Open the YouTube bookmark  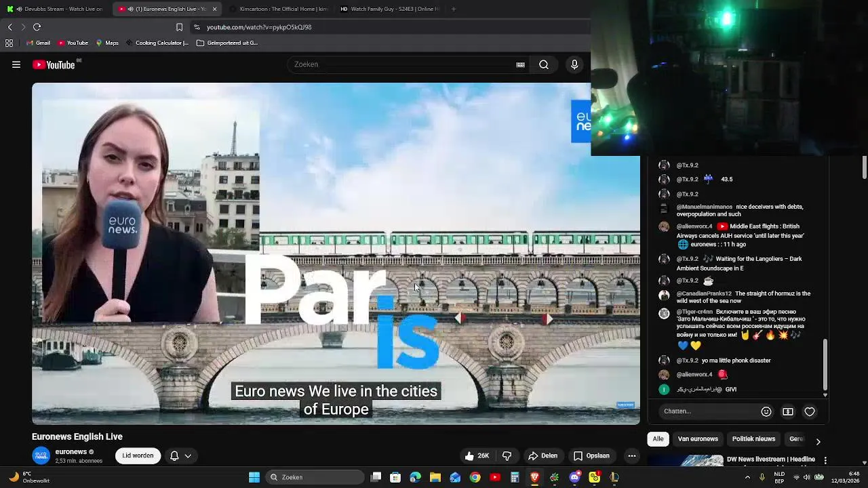[x=73, y=43]
